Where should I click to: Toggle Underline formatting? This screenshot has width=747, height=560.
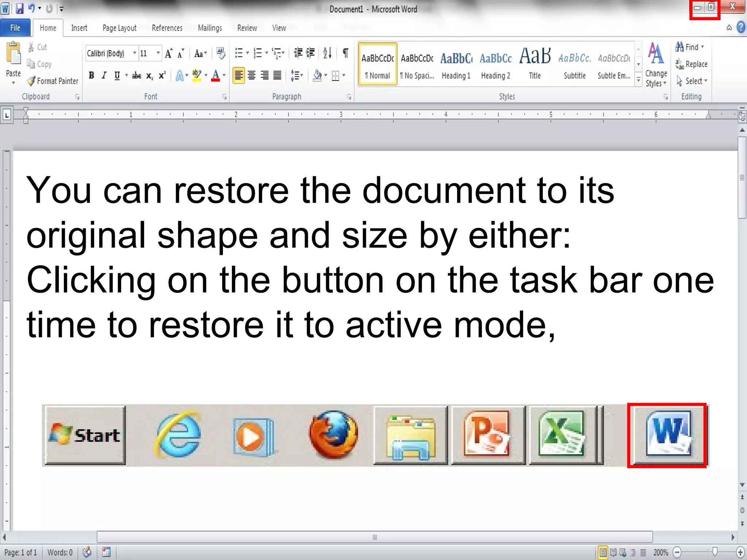point(117,75)
